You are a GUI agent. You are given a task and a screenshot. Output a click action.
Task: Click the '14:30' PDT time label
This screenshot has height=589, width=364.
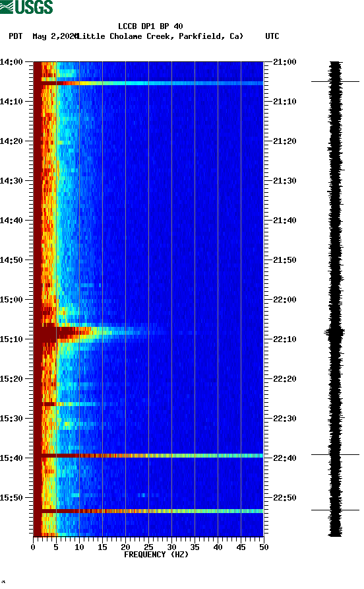pos(11,181)
